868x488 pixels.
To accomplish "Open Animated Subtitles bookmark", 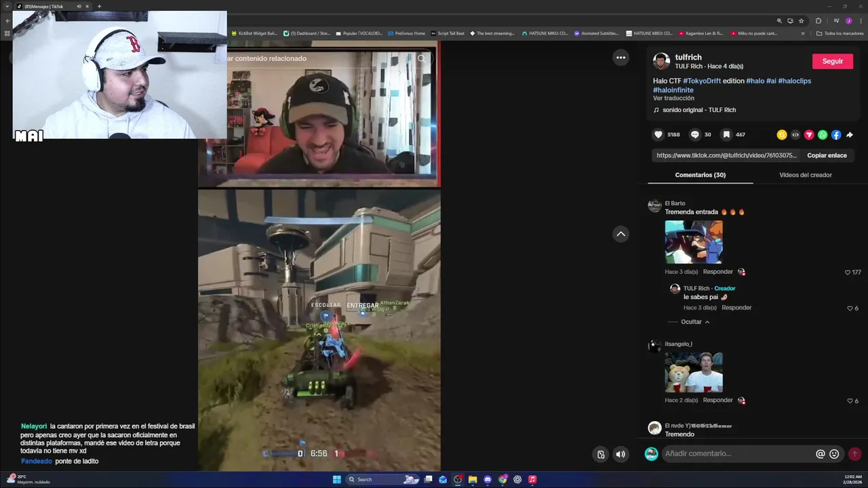I will point(596,33).
